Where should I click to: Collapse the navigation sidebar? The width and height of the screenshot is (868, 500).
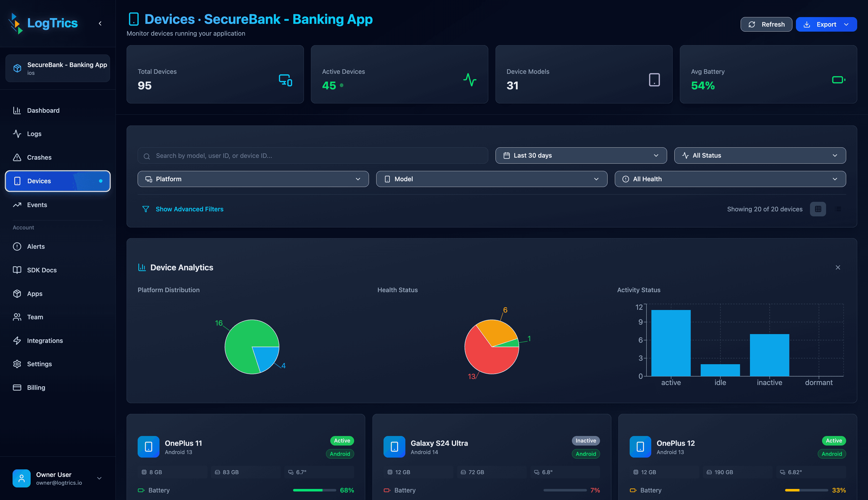pyautogui.click(x=100, y=23)
